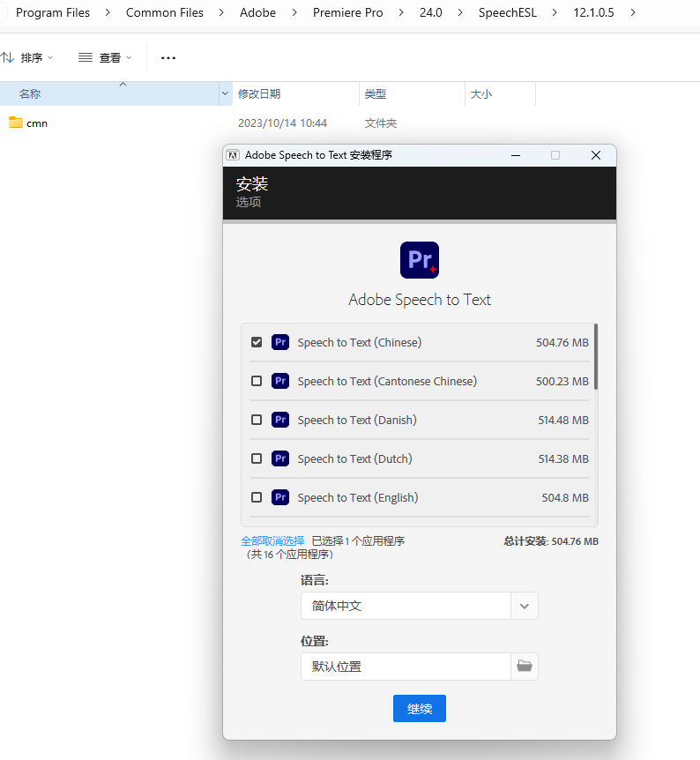Click the 504.8 MB size value
The height and width of the screenshot is (760, 700).
[x=565, y=497]
